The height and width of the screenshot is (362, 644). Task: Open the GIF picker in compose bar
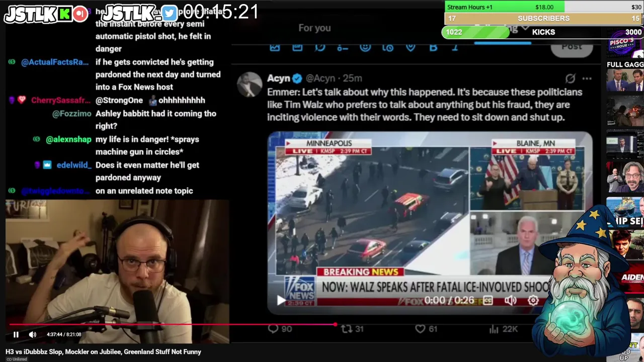pyautogui.click(x=297, y=47)
